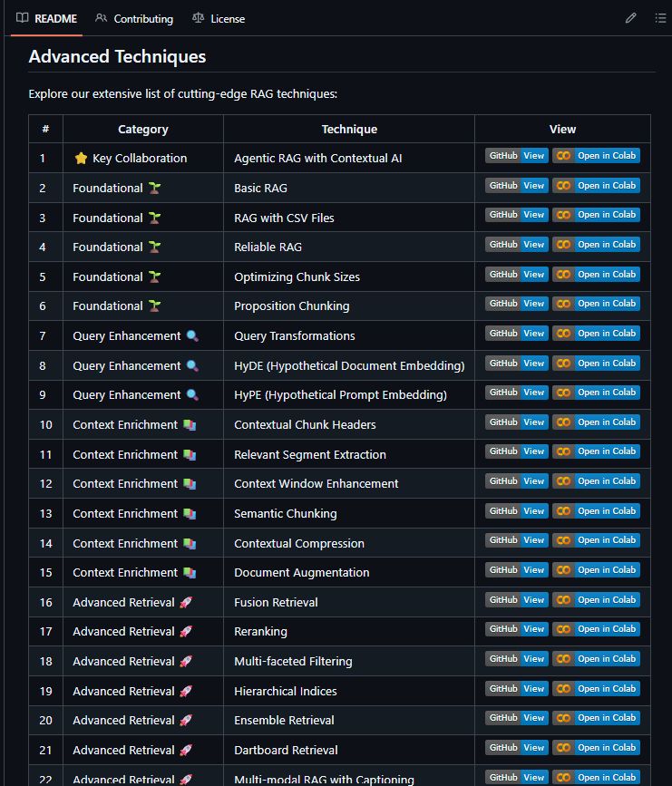Switch to the License tab

[219, 18]
